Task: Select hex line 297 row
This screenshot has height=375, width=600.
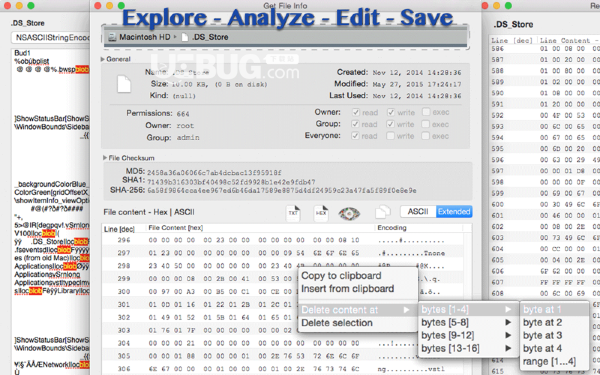Action: pos(283,253)
